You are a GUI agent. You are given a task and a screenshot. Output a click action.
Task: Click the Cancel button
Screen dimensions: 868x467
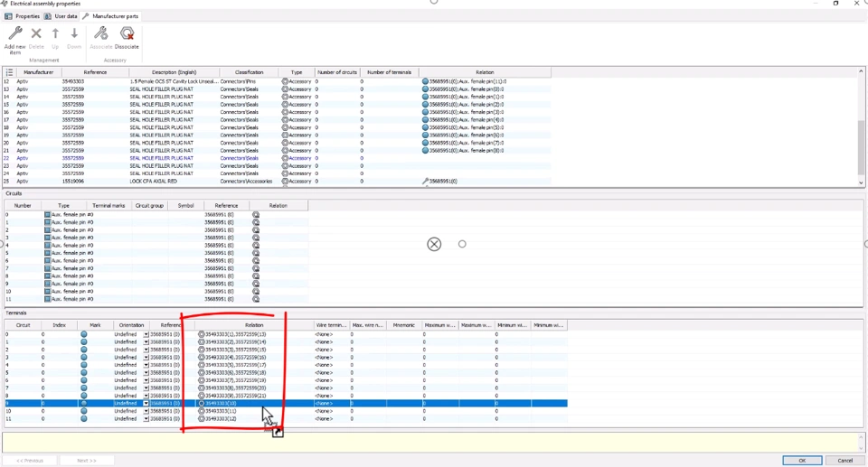(x=844, y=461)
